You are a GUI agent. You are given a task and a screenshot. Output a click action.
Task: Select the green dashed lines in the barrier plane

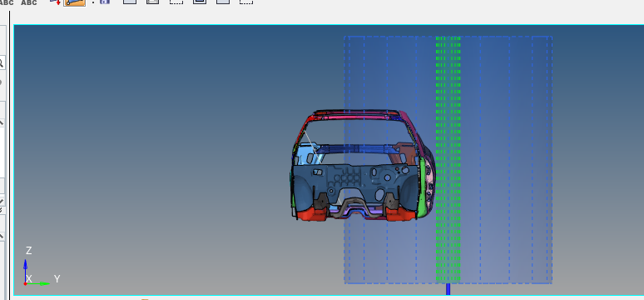(448, 159)
